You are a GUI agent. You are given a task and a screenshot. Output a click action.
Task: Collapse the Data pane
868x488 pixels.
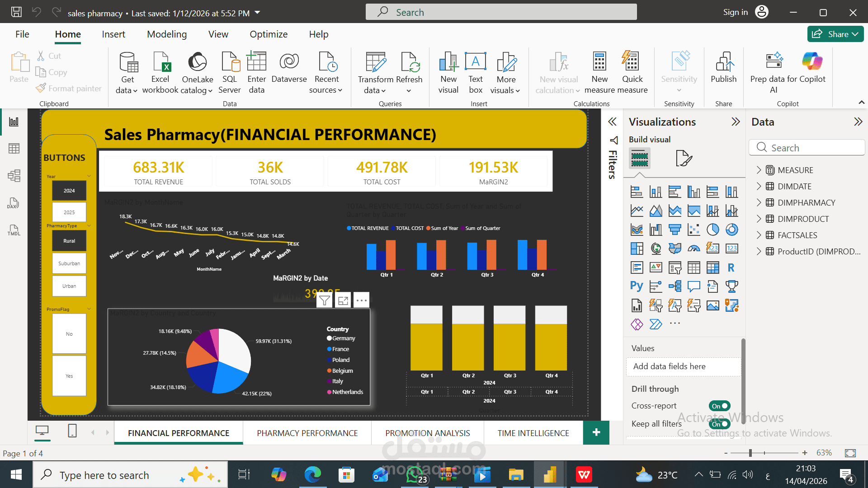point(858,122)
